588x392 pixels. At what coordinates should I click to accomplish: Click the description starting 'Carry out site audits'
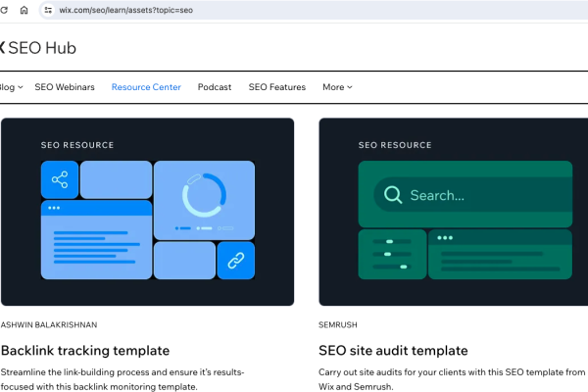tap(452, 379)
